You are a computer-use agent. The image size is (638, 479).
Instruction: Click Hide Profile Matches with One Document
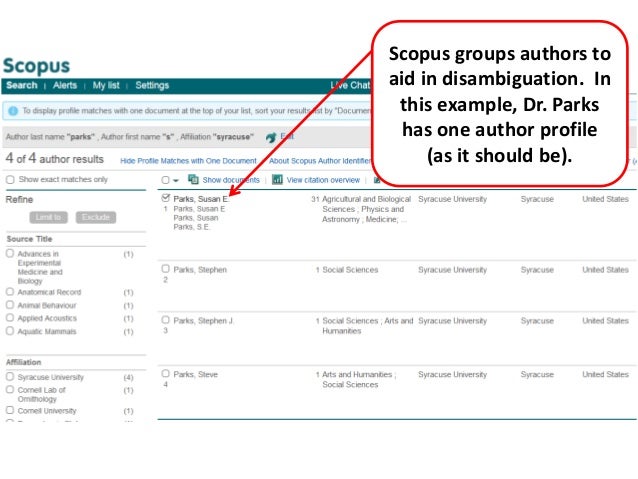(x=188, y=161)
